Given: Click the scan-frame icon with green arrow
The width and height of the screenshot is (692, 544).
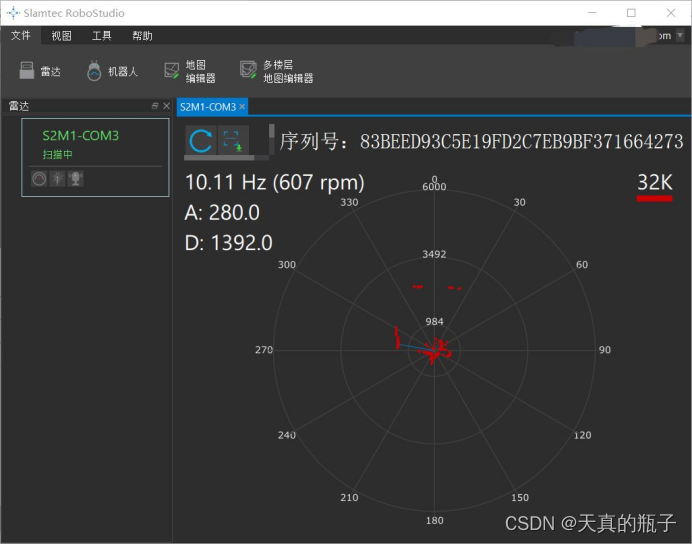Looking at the screenshot, I should (x=233, y=141).
